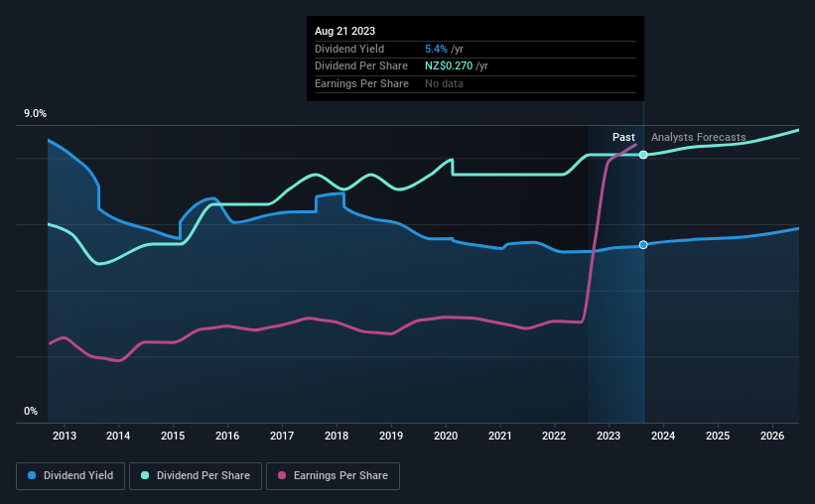Image resolution: width=815 pixels, height=504 pixels.
Task: Select the 2023 year label on axis
Action: coord(609,436)
